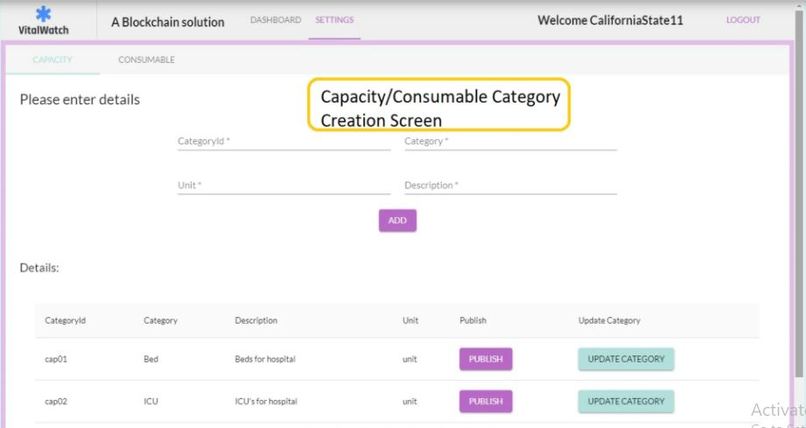Screen dimensions: 806x428
Task: Click the Update Category column header
Action: 609,321
